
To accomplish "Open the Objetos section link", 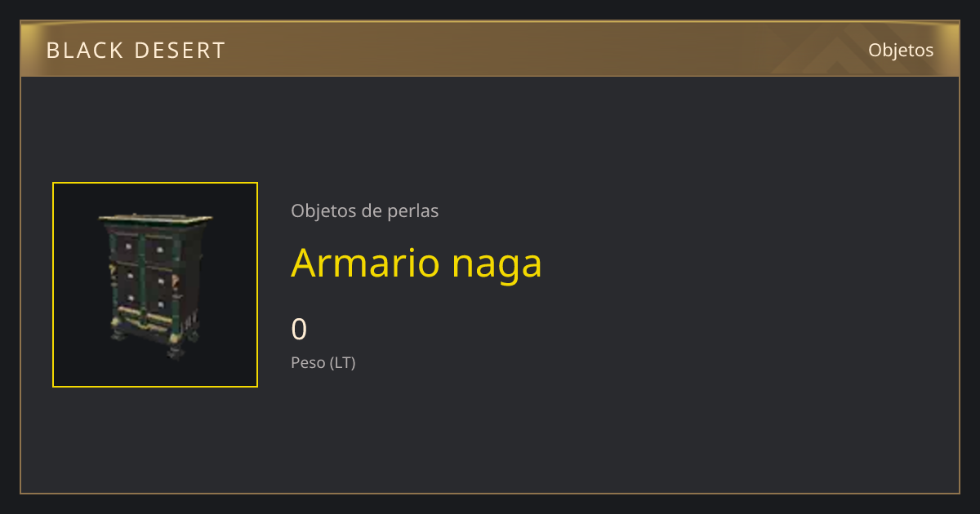I will (901, 50).
